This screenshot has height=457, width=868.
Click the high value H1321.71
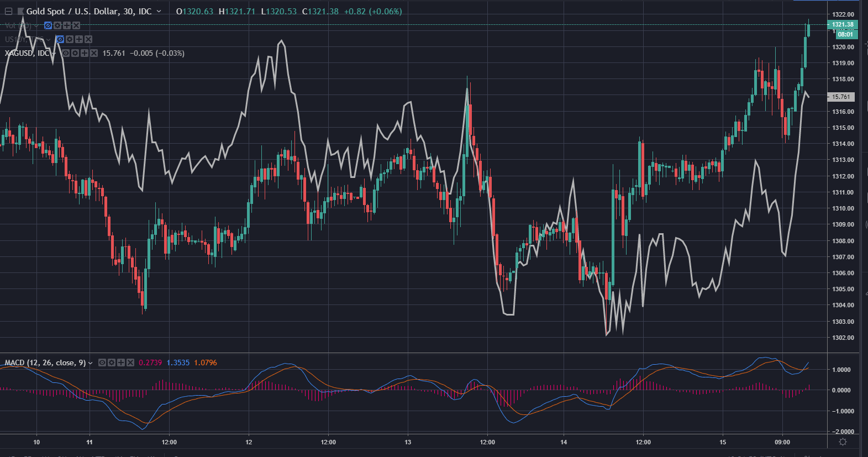pyautogui.click(x=237, y=11)
